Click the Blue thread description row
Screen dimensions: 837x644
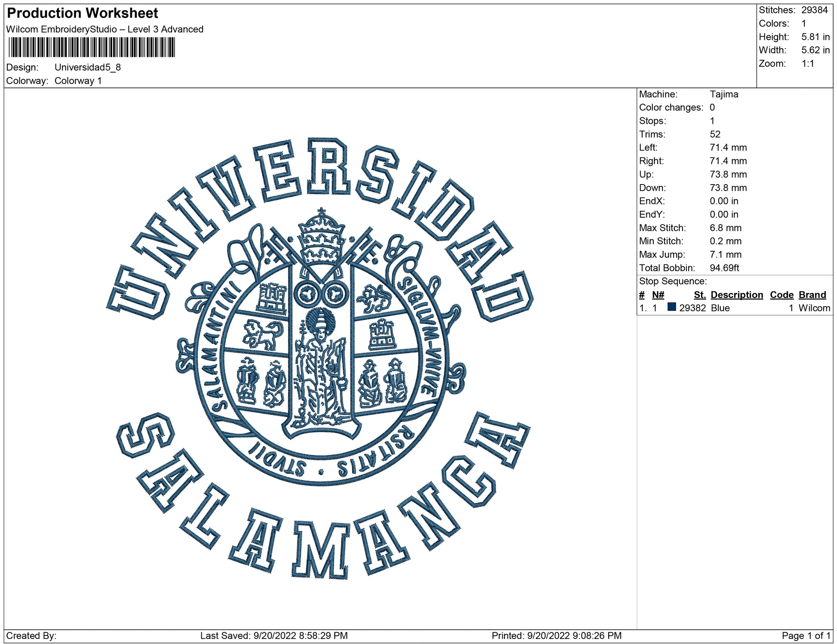(720, 308)
